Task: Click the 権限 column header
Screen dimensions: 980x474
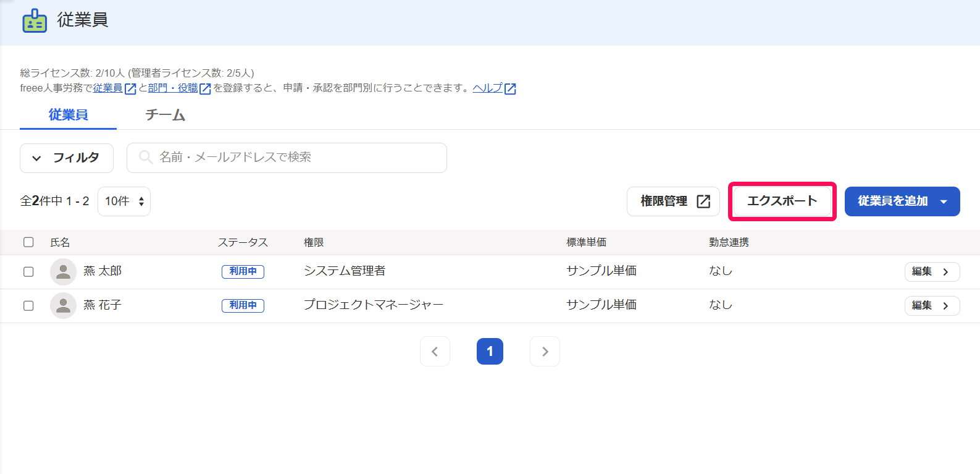Action: point(314,242)
